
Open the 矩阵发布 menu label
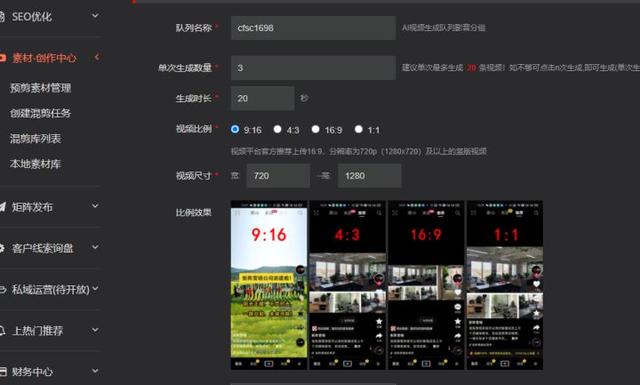[32, 207]
